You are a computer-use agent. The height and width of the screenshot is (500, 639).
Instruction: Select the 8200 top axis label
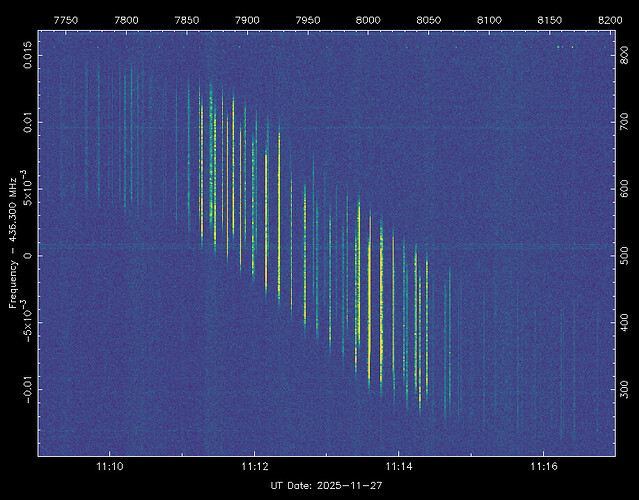point(609,20)
